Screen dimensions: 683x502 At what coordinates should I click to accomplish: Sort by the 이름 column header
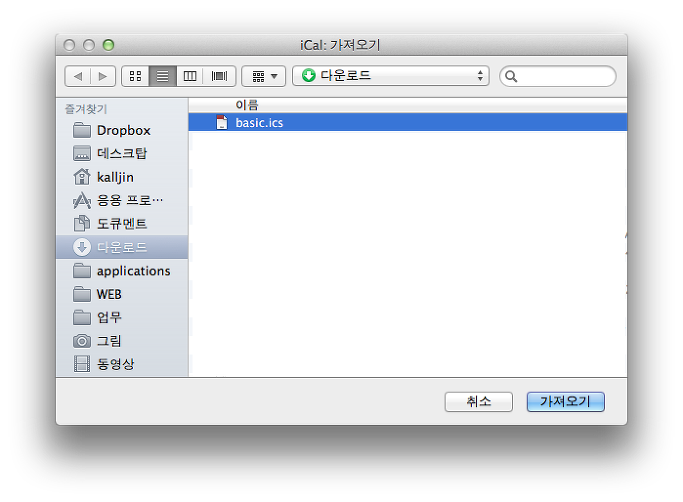pos(408,105)
